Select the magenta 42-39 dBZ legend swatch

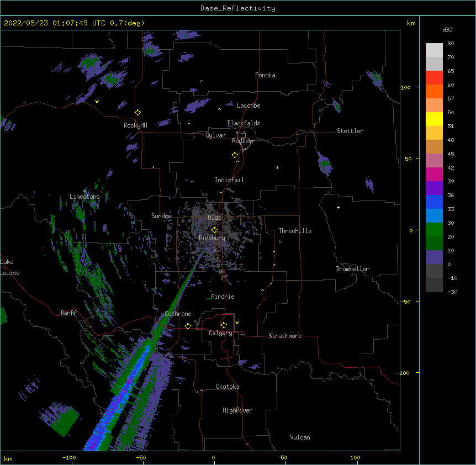(x=434, y=174)
